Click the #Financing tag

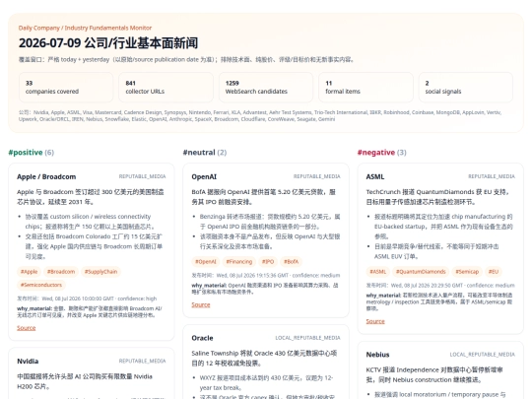239,262
